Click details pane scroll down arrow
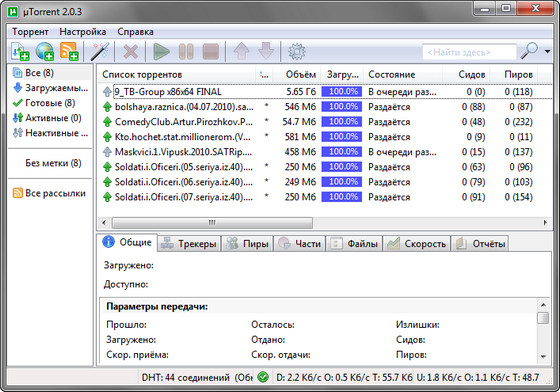Screen dimensions: 560x392 tap(543, 356)
